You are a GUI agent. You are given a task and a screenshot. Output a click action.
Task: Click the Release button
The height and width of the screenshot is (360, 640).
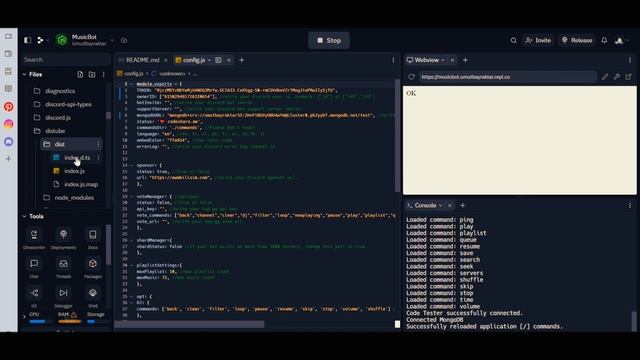pyautogui.click(x=577, y=40)
